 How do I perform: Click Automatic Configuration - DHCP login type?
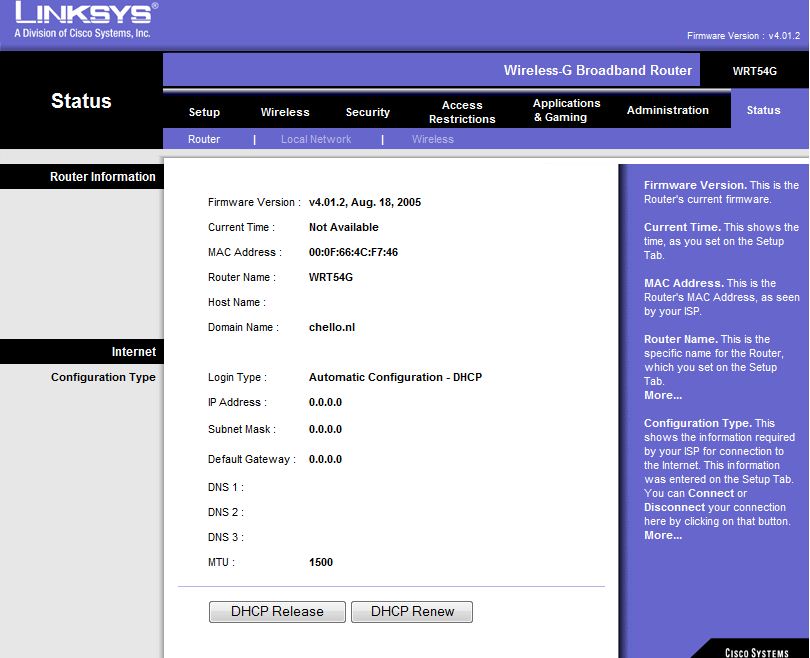point(395,377)
